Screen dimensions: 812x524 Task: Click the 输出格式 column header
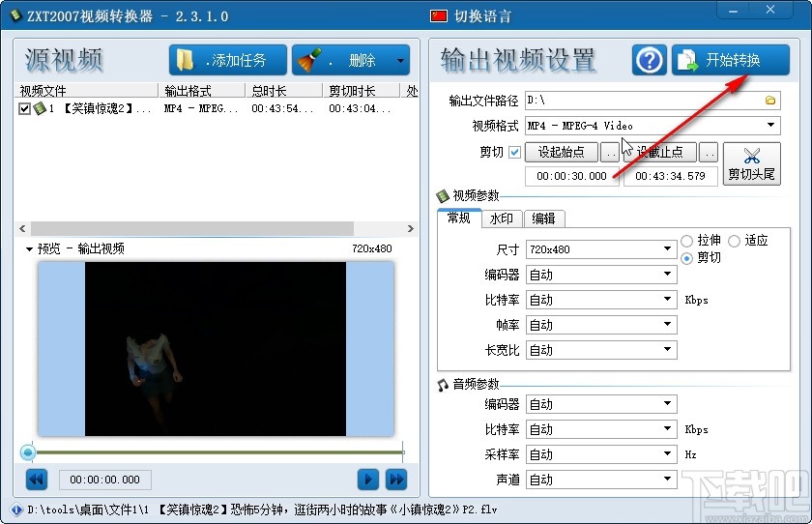[x=202, y=91]
